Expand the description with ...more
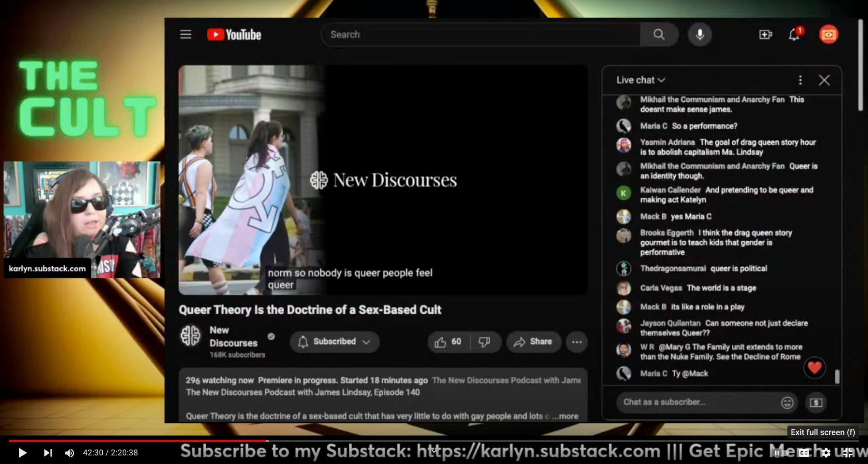The width and height of the screenshot is (868, 464). point(566,416)
